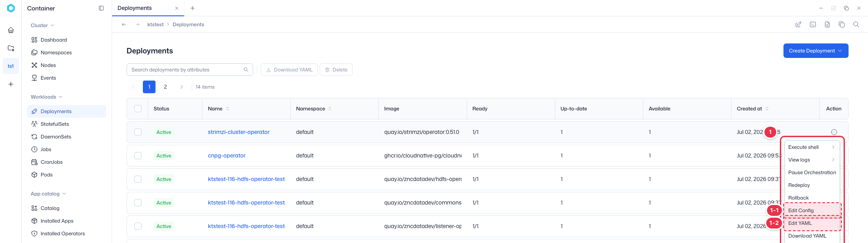Open the home icon in left rail

[11, 30]
